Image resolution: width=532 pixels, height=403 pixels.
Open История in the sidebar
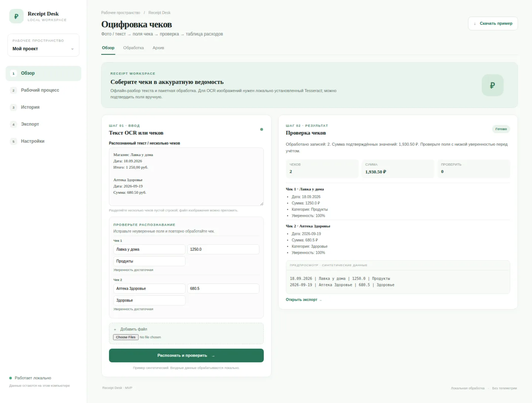[x=44, y=107]
